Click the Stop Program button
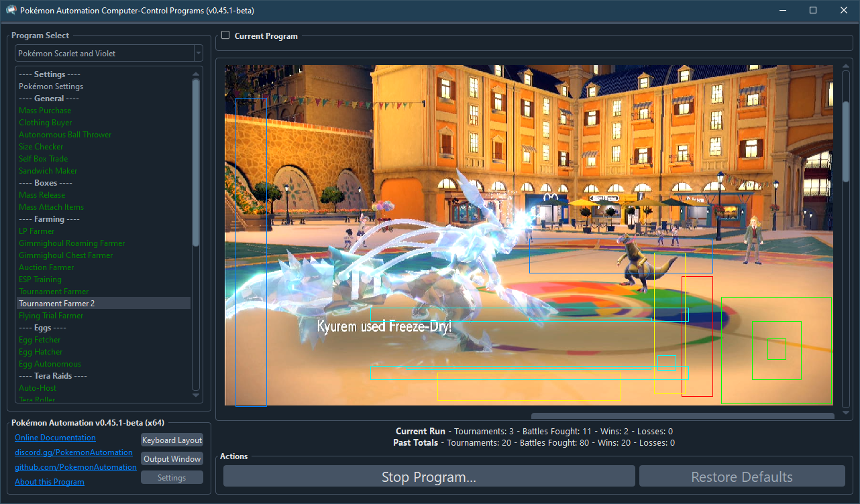This screenshot has height=504, width=860. click(429, 477)
